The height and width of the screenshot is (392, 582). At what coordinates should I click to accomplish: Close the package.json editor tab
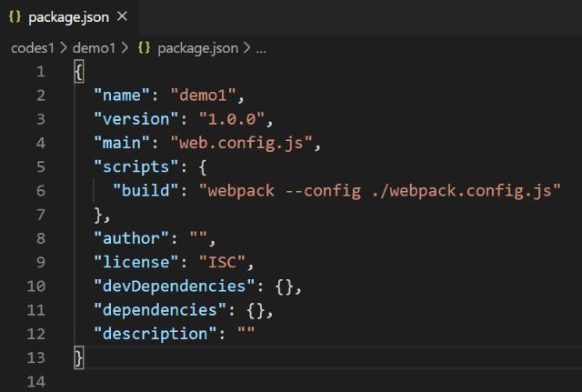point(123,17)
